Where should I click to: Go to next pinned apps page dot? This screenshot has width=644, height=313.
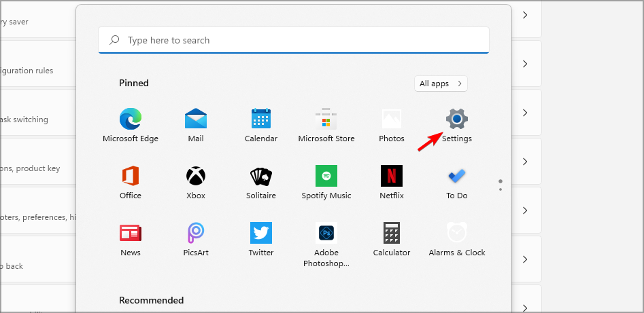[501, 189]
